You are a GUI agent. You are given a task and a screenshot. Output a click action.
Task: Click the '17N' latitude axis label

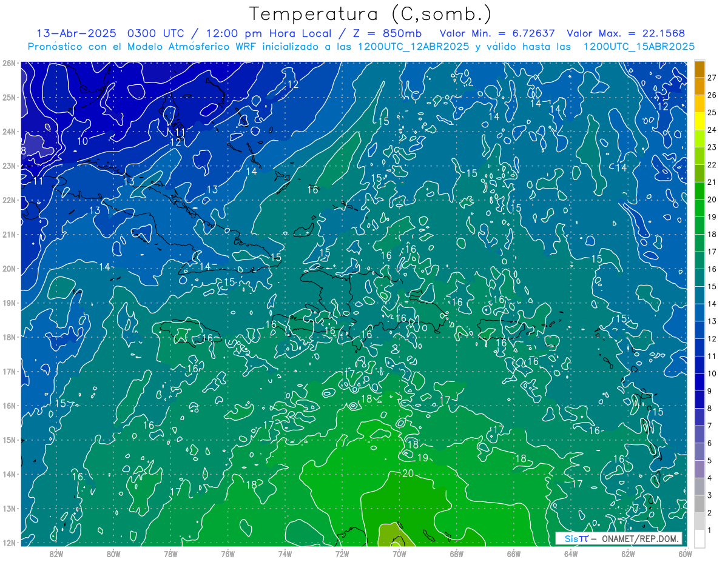pos(8,371)
